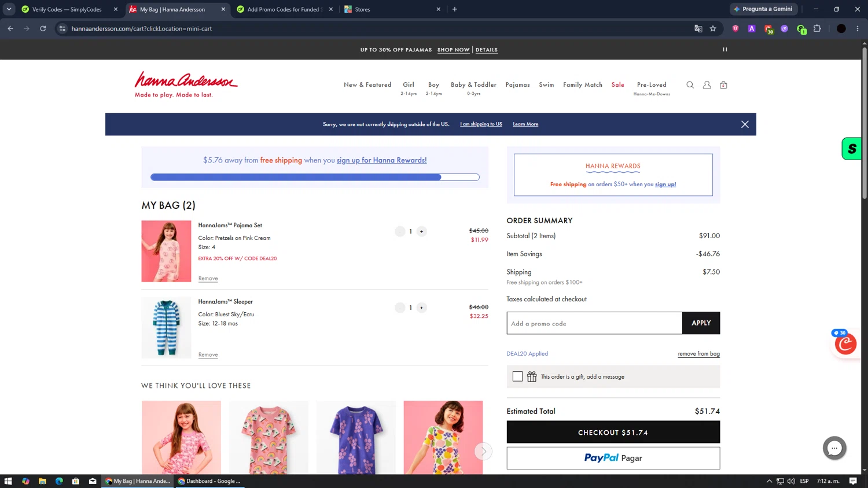Open the chat support bubble
The image size is (868, 488).
[834, 448]
